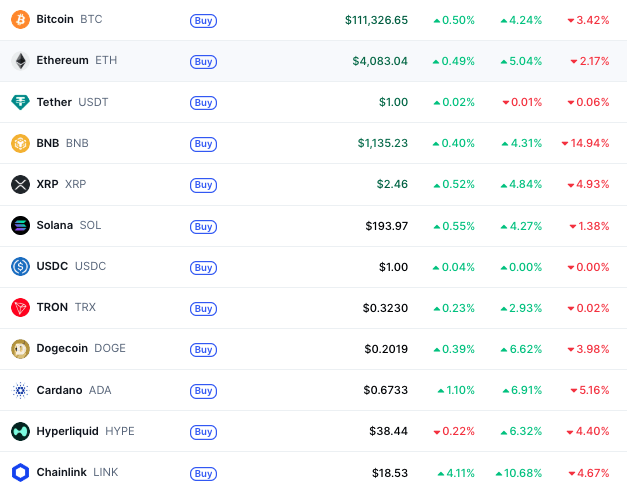
Task: Click the Ethereum diamond logo
Action: coord(20,61)
